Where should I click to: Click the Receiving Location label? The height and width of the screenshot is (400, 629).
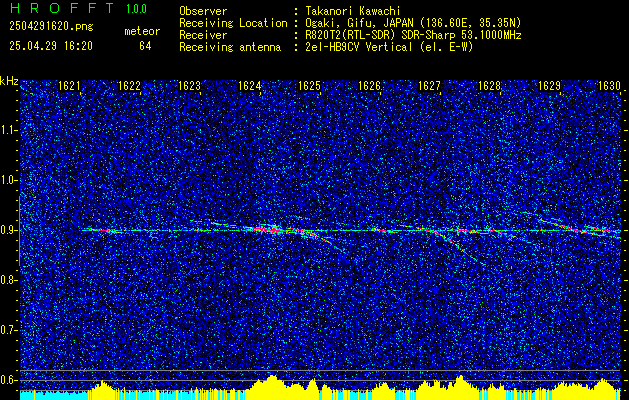pos(233,23)
